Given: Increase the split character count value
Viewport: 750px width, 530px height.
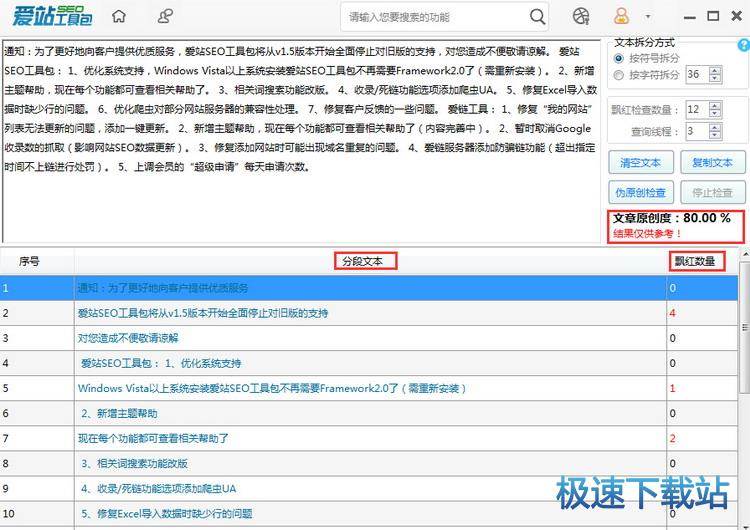Looking at the screenshot, I should (715, 70).
